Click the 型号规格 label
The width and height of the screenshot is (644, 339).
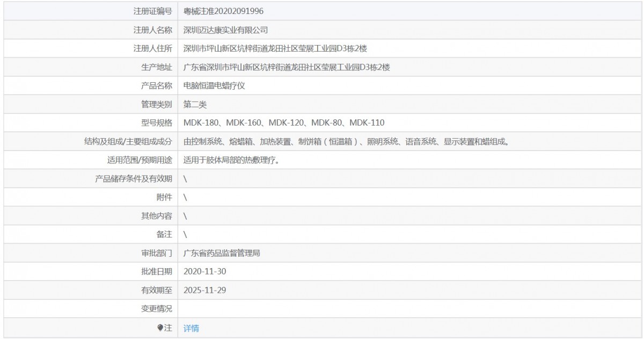point(156,123)
